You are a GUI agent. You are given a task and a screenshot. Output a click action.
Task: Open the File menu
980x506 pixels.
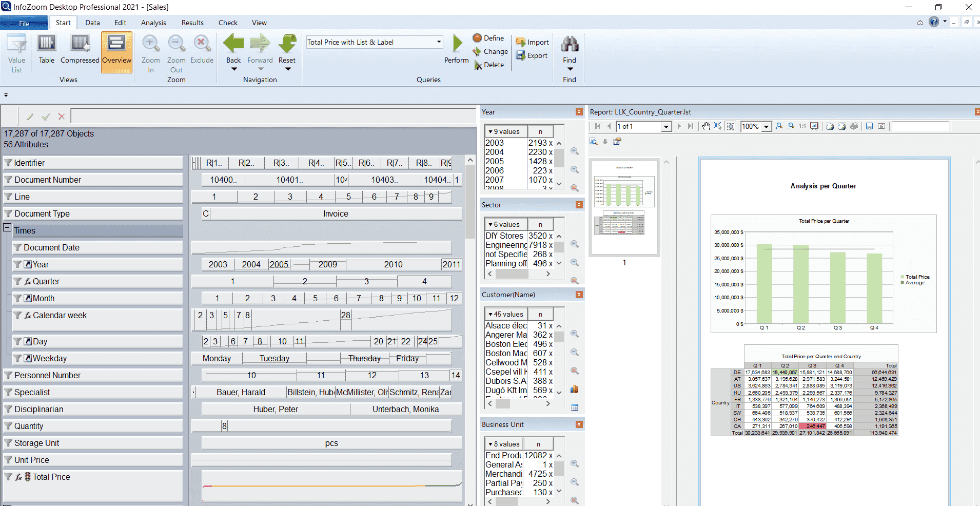[x=24, y=23]
